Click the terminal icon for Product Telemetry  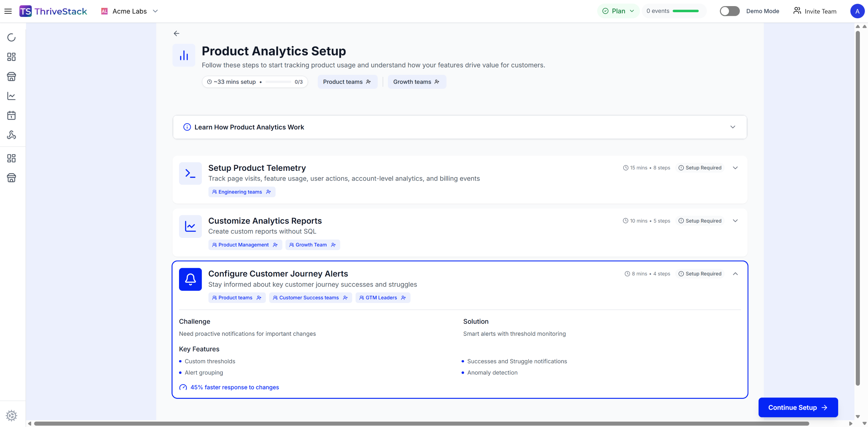(x=190, y=174)
